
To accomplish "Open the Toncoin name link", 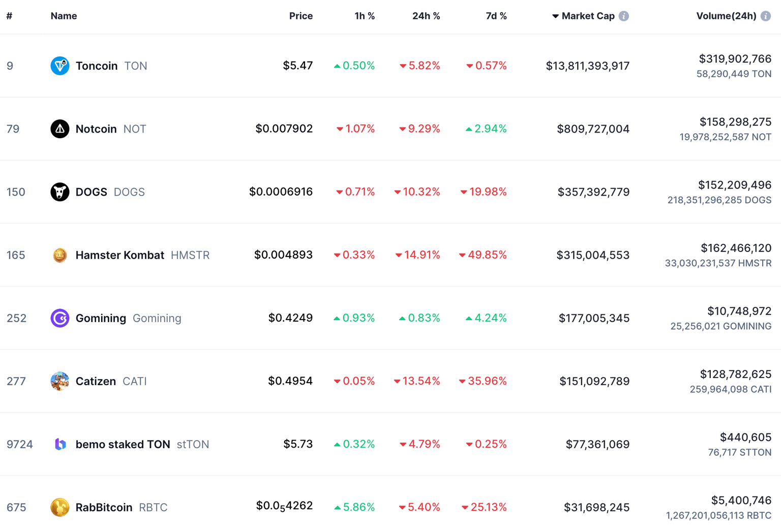I will pyautogui.click(x=97, y=65).
